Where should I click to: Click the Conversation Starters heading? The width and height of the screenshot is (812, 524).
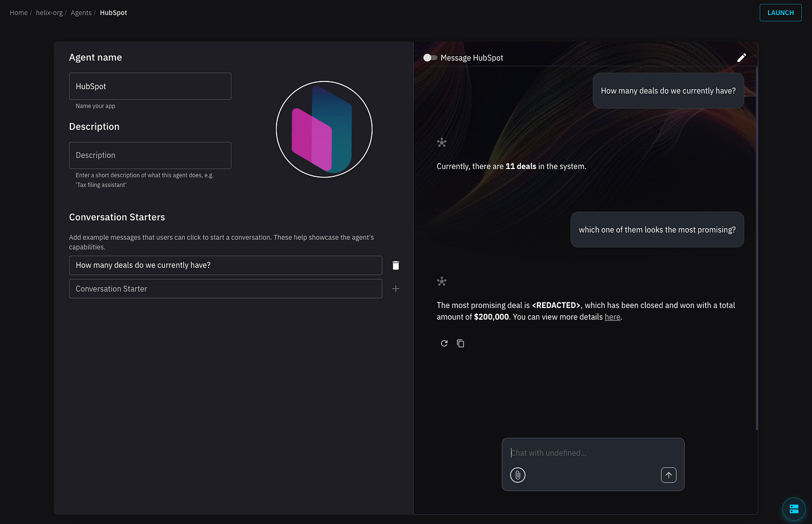click(x=117, y=217)
